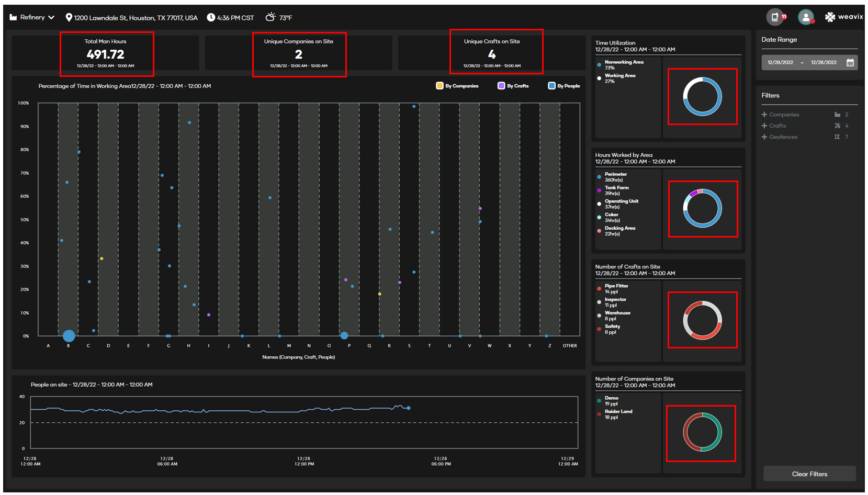Image resolution: width=868 pixels, height=495 pixels.
Task: Click the weather cloud icon
Action: (x=270, y=17)
